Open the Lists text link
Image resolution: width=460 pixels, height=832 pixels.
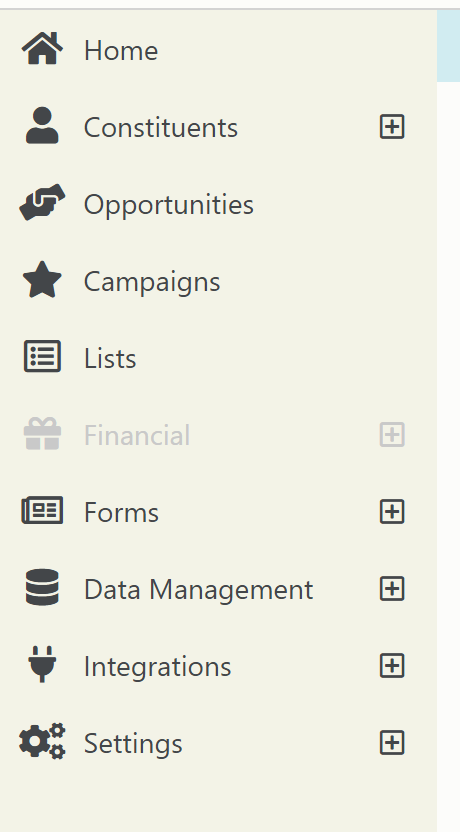tap(110, 359)
